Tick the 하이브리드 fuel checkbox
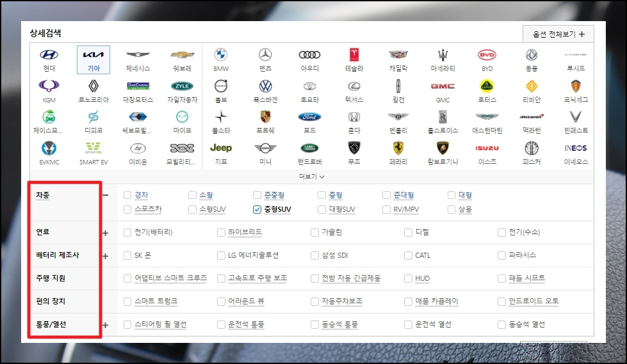627x364 pixels. click(221, 233)
